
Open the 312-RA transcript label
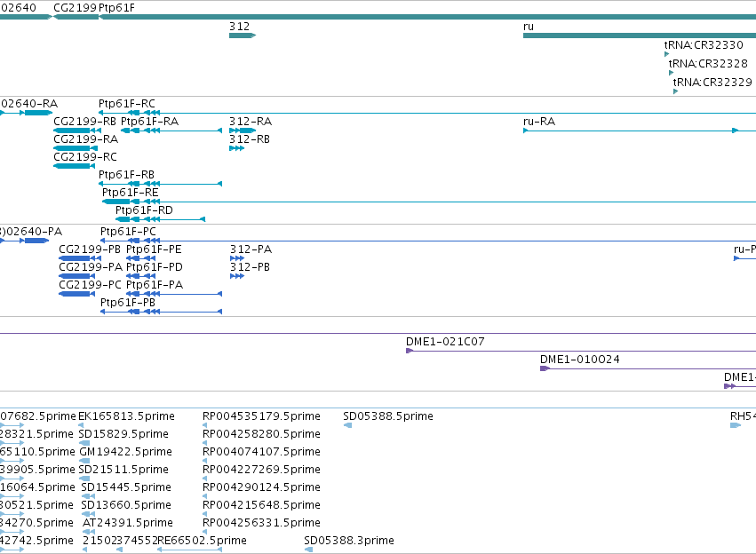[251, 122]
